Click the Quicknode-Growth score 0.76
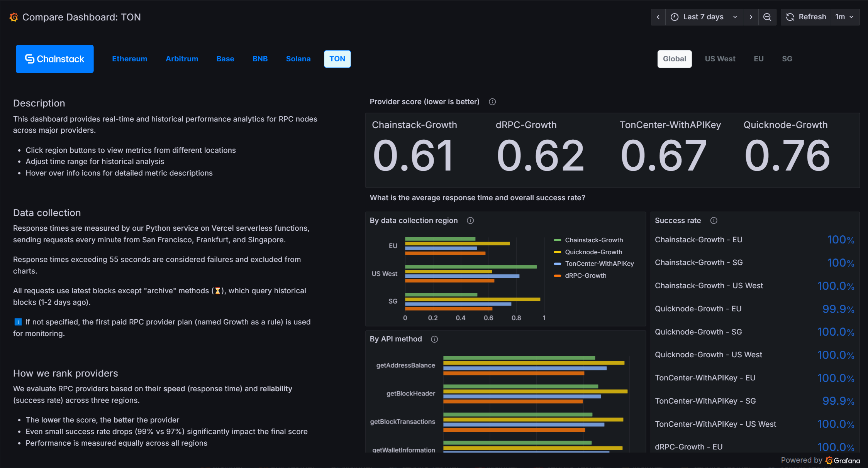The image size is (868, 468). [787, 156]
